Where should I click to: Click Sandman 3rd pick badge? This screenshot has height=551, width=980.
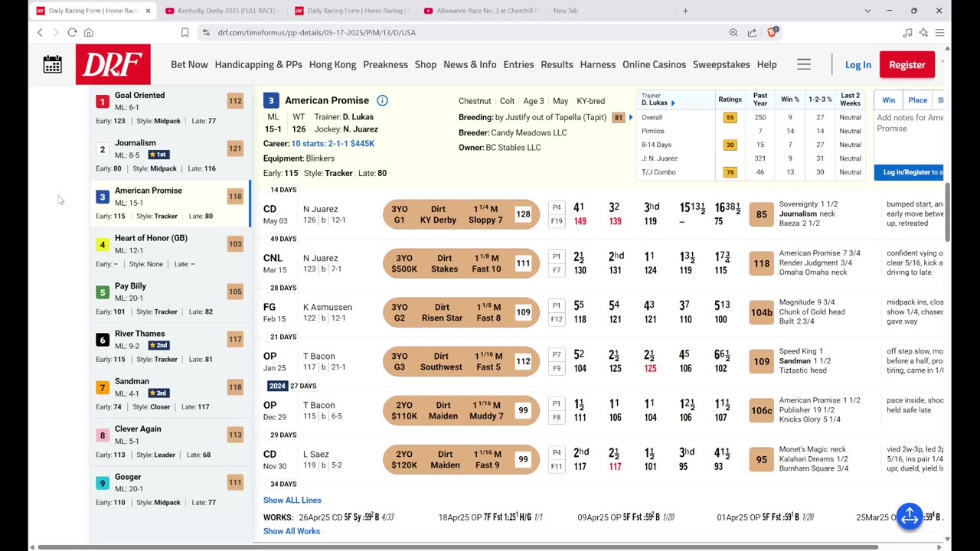click(158, 393)
